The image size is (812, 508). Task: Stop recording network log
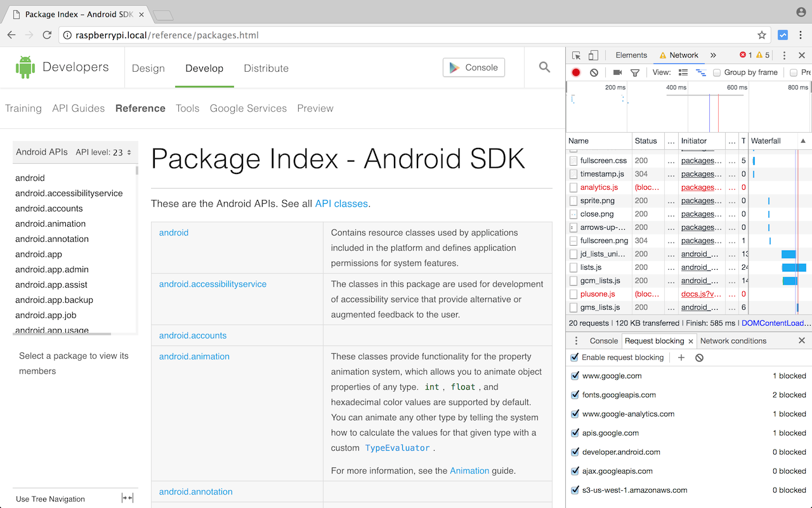(x=576, y=72)
